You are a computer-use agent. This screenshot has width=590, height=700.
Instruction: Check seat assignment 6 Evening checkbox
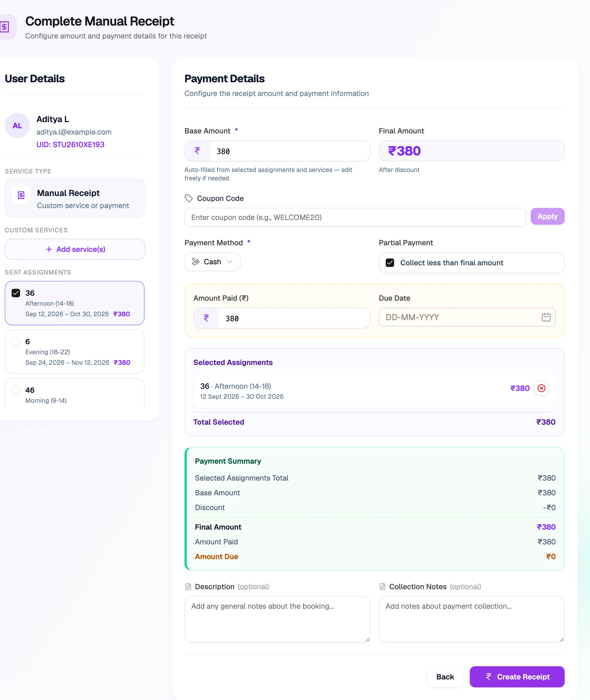[16, 342]
